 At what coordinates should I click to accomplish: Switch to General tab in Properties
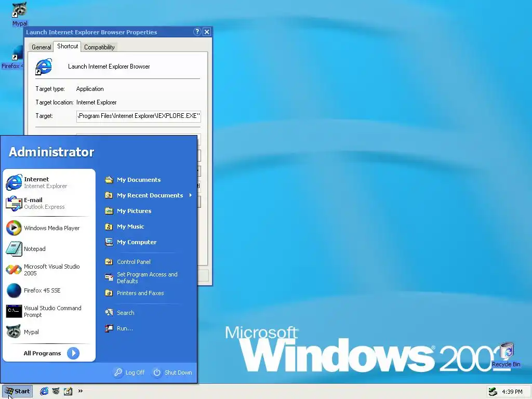(42, 47)
